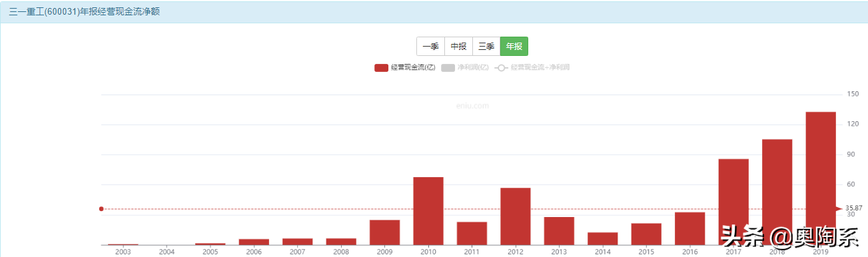Click the 2012 cash flow bar
The width and height of the screenshot is (868, 257).
point(516,216)
